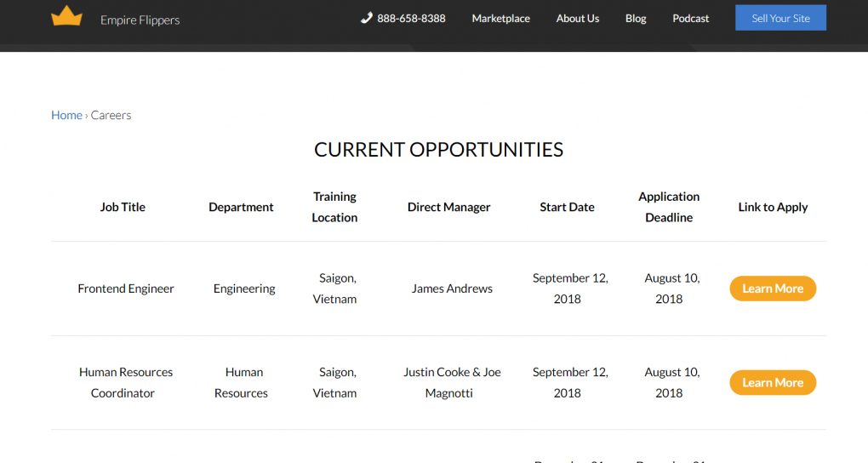Open the Blog menu item
868x463 pixels.
click(x=636, y=18)
